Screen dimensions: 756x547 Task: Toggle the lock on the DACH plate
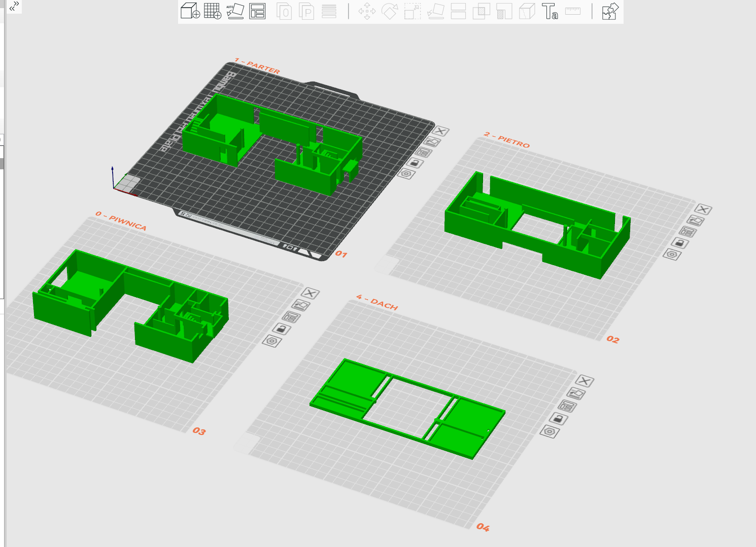pos(558,419)
